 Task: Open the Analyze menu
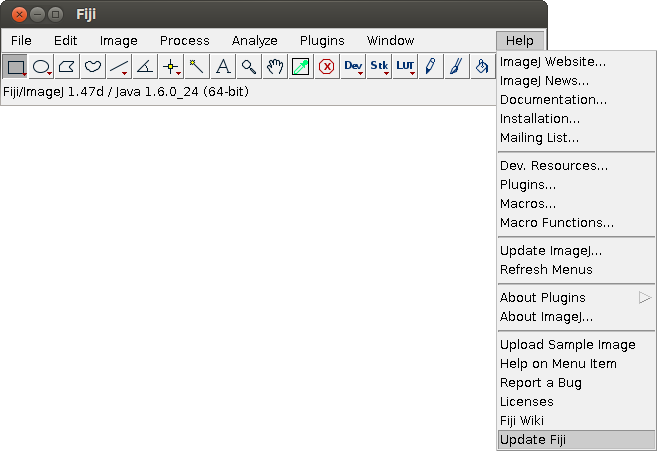[255, 41]
